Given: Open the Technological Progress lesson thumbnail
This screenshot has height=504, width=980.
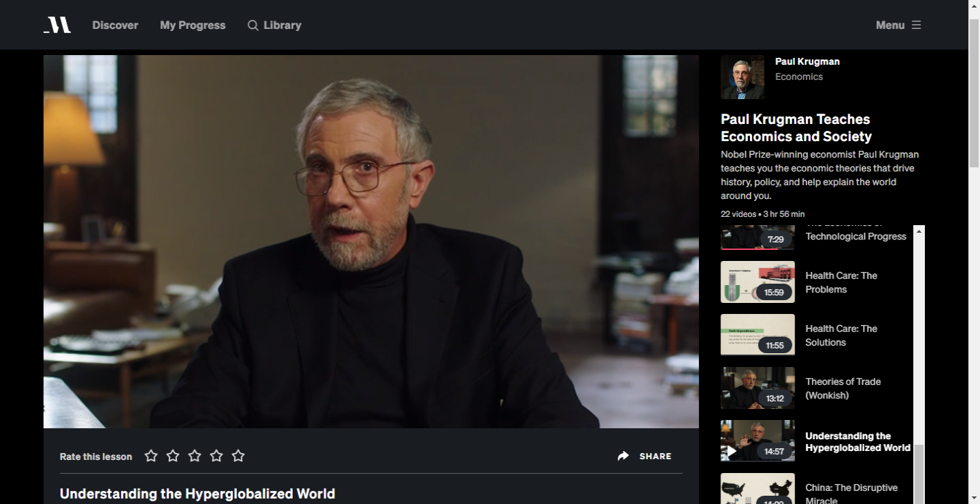Looking at the screenshot, I should click(758, 238).
